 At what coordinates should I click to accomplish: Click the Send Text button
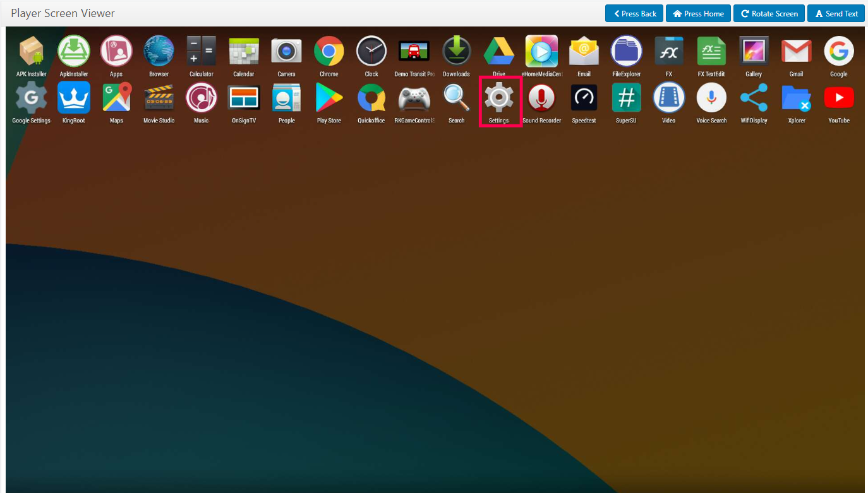tap(836, 13)
